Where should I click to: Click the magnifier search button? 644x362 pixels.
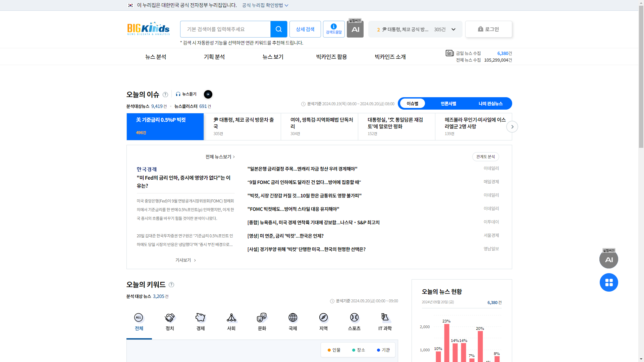click(x=278, y=29)
